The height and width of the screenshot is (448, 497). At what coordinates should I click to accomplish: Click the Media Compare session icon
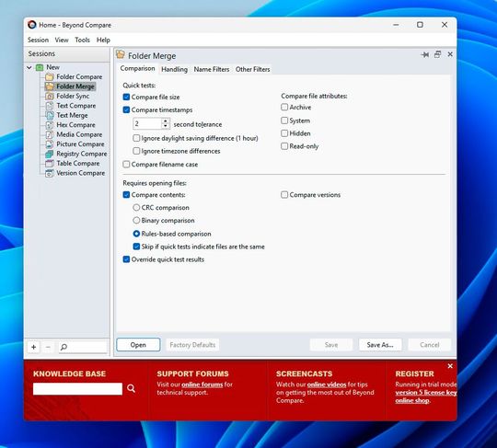click(x=49, y=134)
